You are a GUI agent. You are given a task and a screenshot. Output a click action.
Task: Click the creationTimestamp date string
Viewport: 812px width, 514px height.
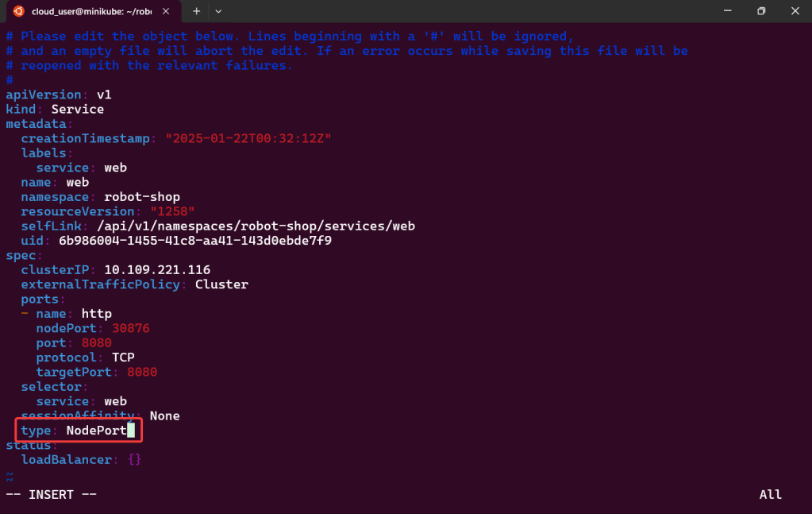coord(248,139)
